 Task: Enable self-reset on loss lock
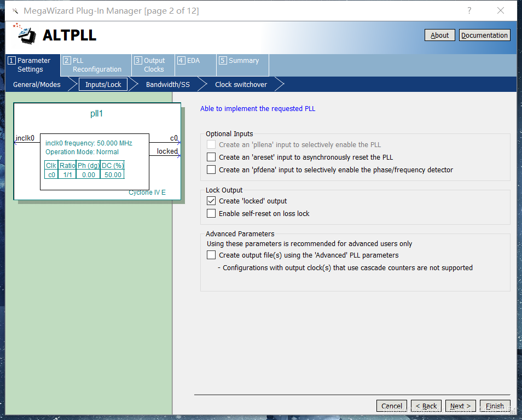click(x=211, y=213)
